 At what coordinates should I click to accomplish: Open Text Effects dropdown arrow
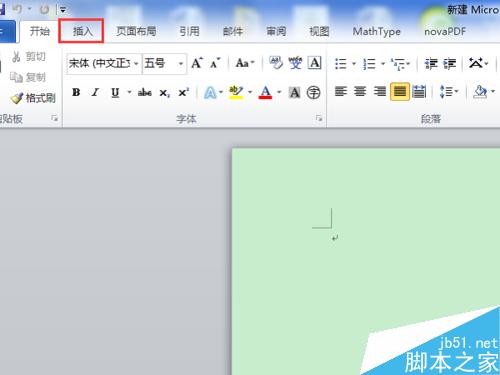click(221, 92)
